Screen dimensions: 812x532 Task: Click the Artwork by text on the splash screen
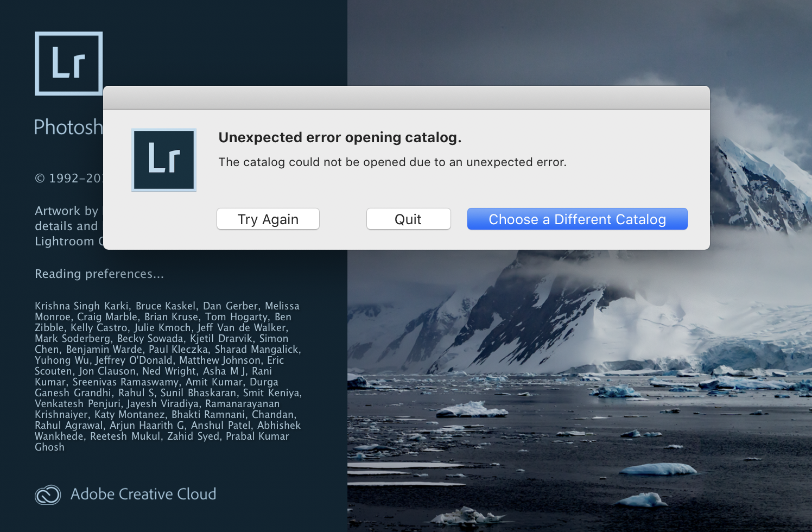pos(66,211)
